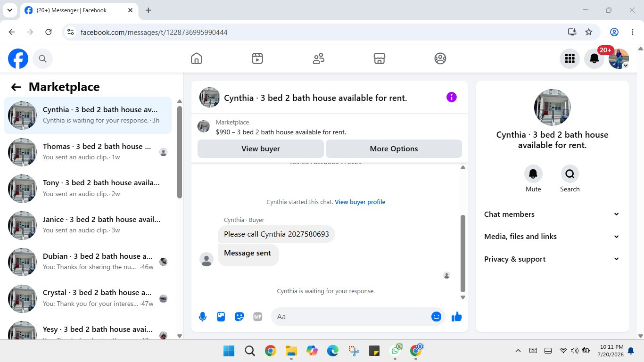The image size is (644, 362).
Task: Mute this conversation with the bell icon
Action: pos(533,174)
